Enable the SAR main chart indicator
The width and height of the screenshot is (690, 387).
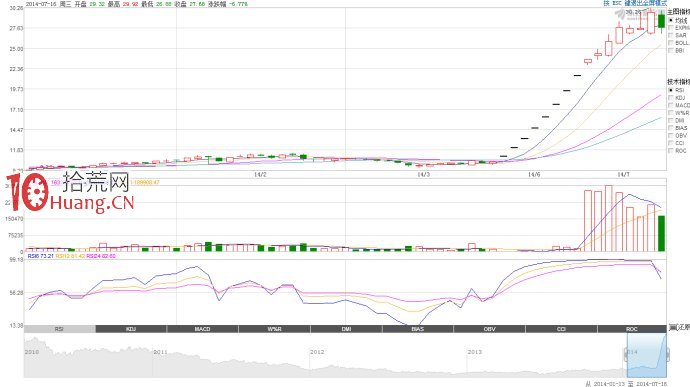(x=671, y=35)
